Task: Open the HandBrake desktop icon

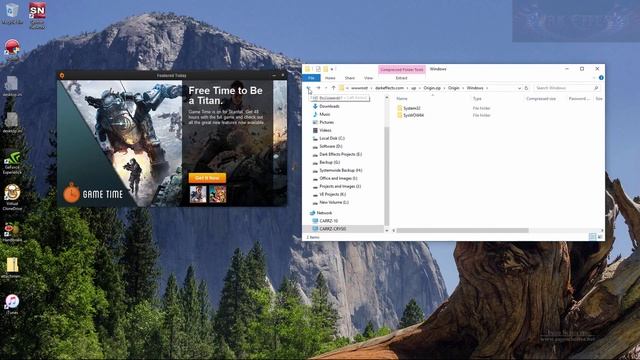Action: coord(12,232)
